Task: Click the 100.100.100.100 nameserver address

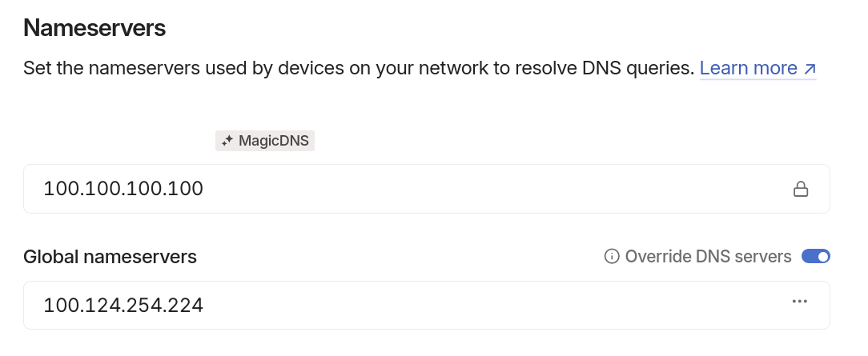Action: pyautogui.click(x=123, y=189)
